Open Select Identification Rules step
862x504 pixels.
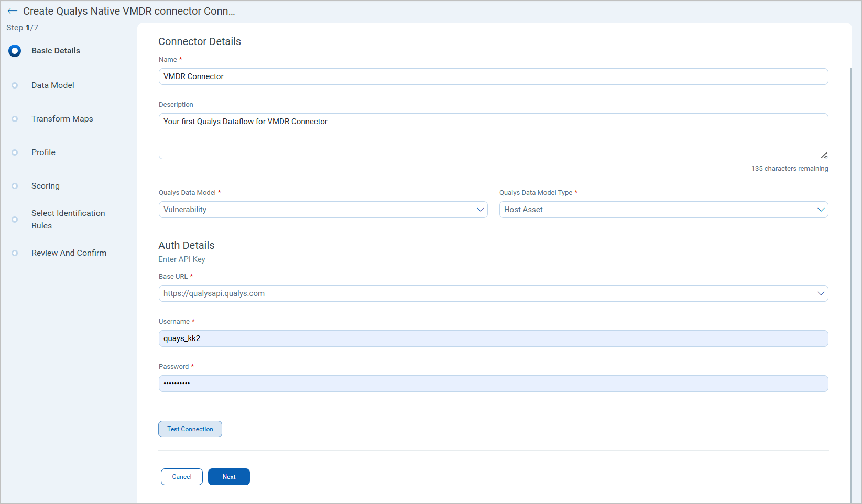[68, 220]
